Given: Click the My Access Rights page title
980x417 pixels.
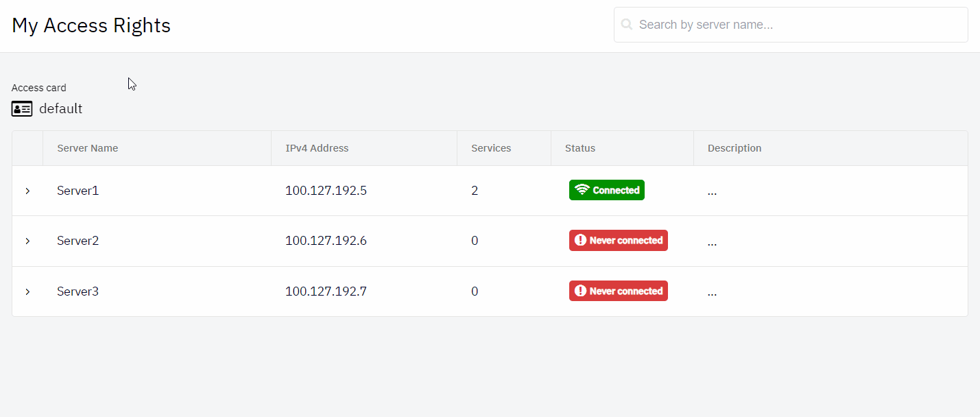Looking at the screenshot, I should (91, 25).
